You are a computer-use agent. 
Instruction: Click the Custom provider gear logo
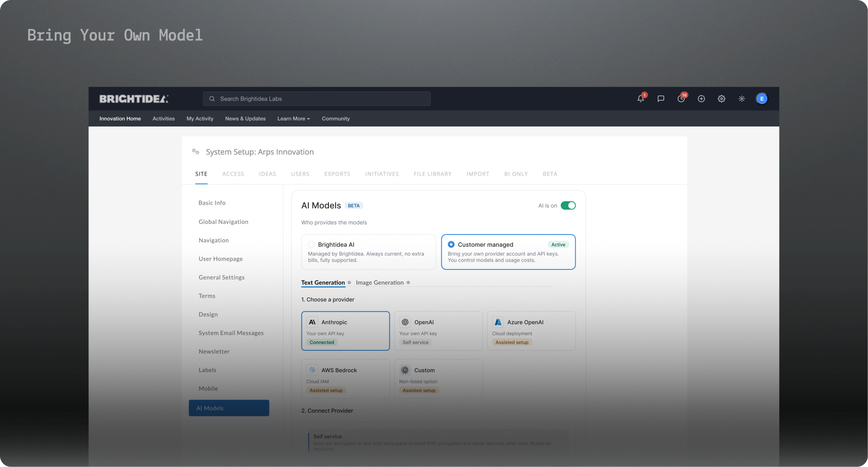click(405, 370)
